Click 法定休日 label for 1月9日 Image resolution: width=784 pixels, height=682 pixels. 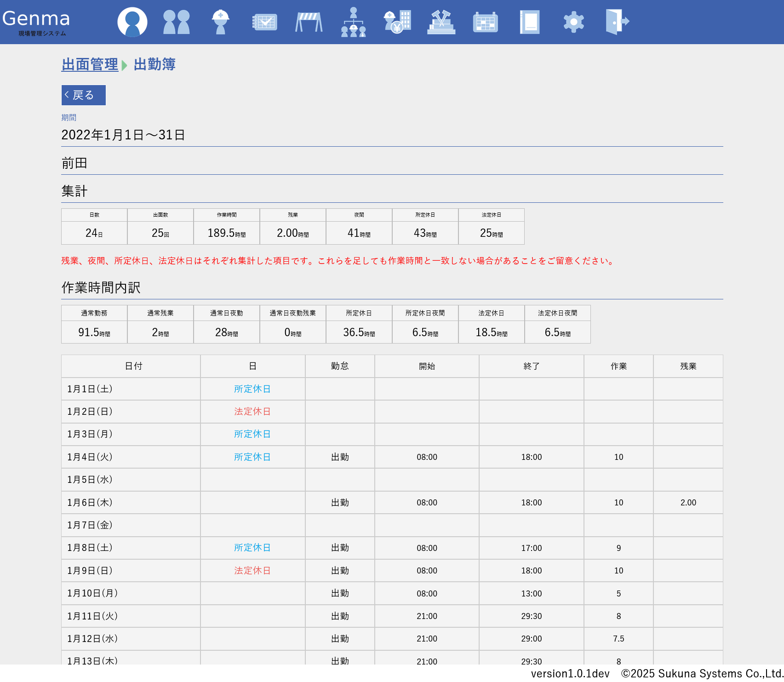point(252,571)
